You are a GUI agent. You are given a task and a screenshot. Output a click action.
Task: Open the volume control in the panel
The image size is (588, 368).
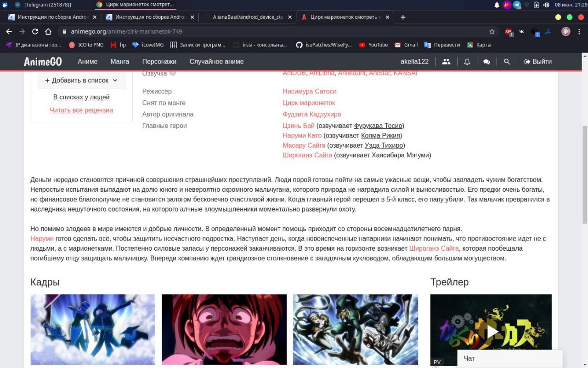tap(547, 5)
